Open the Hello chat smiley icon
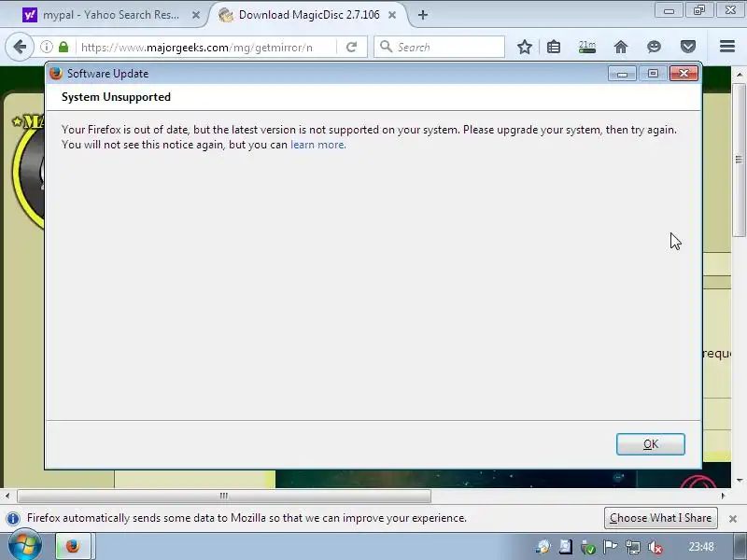The height and width of the screenshot is (560, 747). (x=655, y=47)
